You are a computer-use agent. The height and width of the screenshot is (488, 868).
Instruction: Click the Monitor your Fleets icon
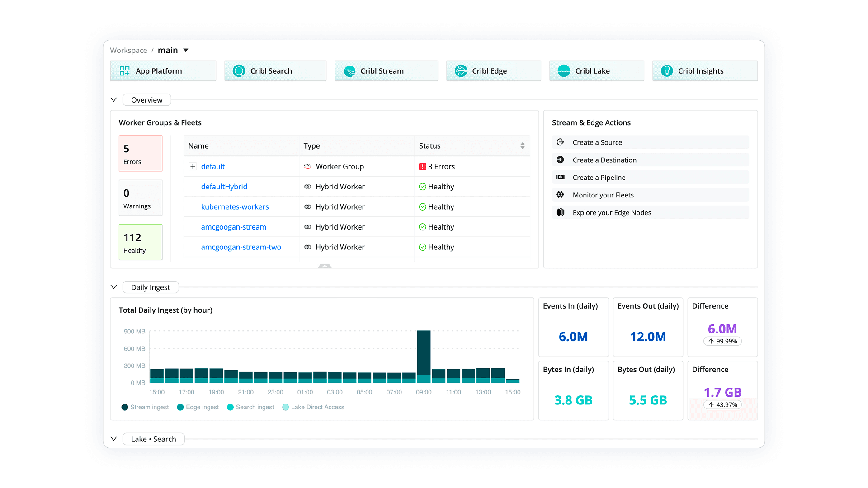click(x=560, y=195)
